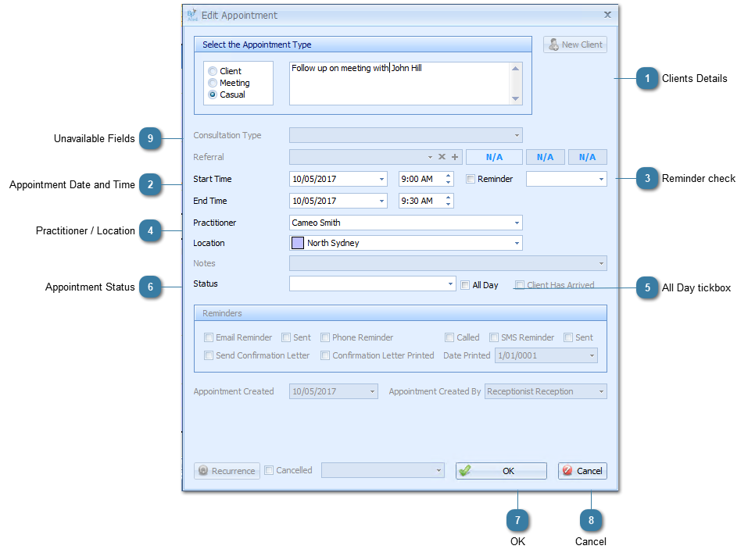Open the Location dropdown
This screenshot has width=748, height=560.
click(517, 243)
